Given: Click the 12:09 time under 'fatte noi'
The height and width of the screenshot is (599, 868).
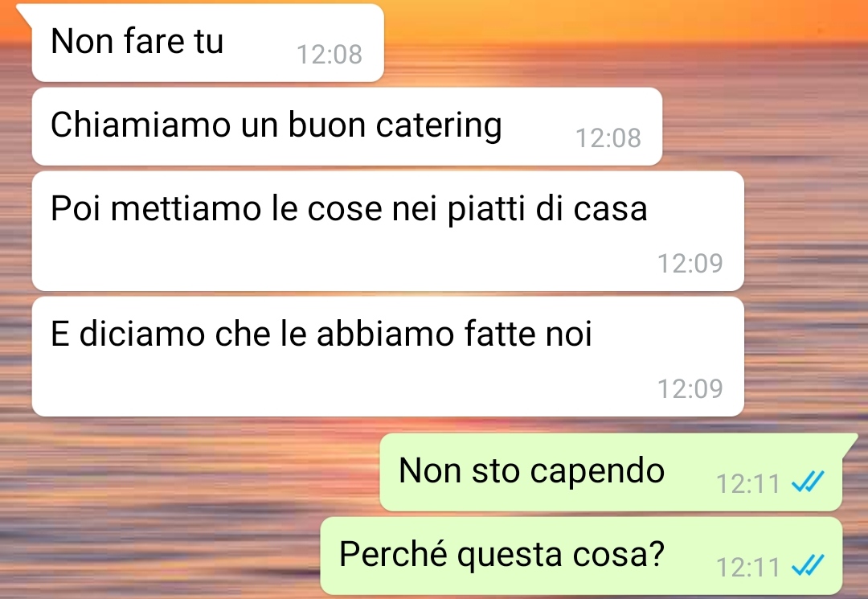Looking at the screenshot, I should coord(690,389).
